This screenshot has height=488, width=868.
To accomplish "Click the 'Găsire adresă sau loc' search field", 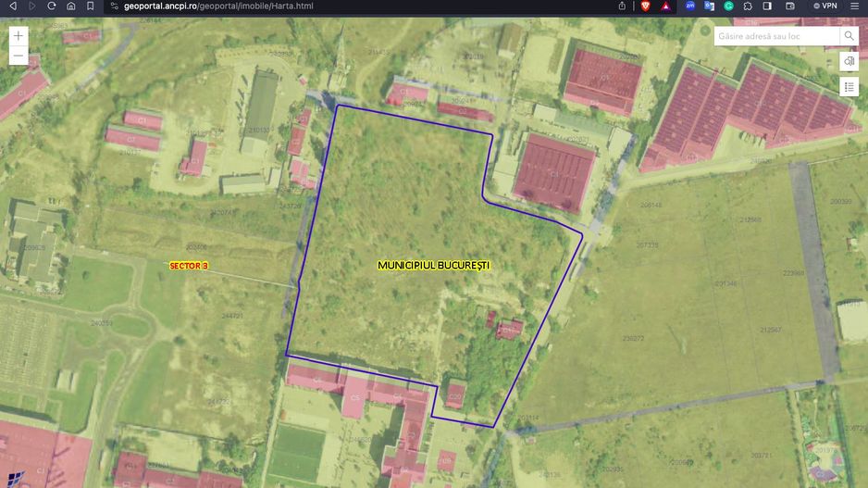I will (x=777, y=36).
